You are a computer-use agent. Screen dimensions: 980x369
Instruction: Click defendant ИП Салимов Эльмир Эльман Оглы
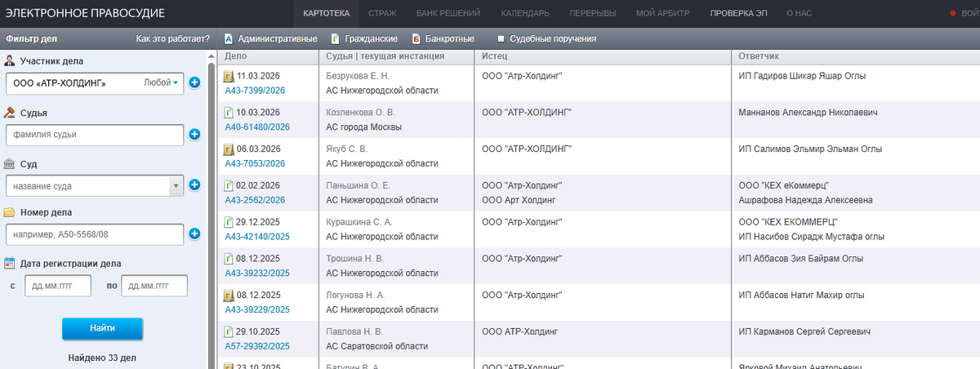[810, 149]
